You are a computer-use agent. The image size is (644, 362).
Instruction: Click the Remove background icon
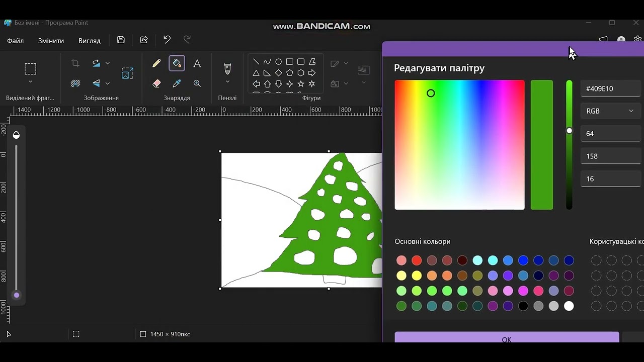75,83
